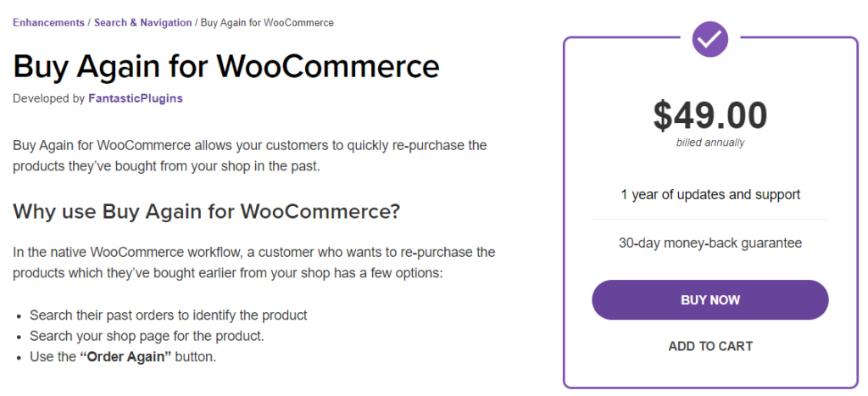The image size is (868, 396).
Task: Click the Search your shop page bullet
Action: 147,336
